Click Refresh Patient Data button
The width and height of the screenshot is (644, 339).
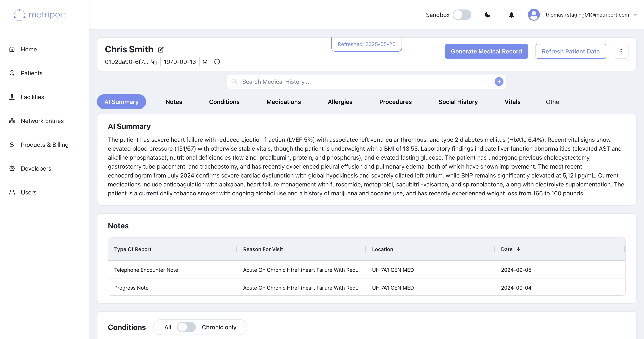(571, 51)
